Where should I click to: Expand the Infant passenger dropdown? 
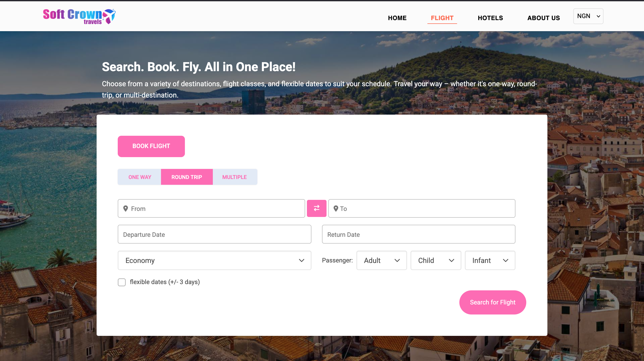[490, 260]
